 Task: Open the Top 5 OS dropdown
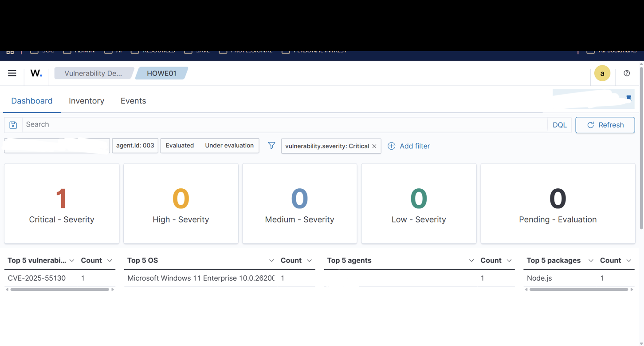[272, 260]
